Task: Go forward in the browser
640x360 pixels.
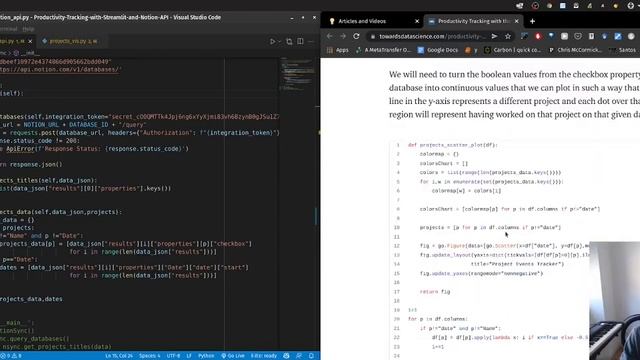Action: [x=343, y=36]
